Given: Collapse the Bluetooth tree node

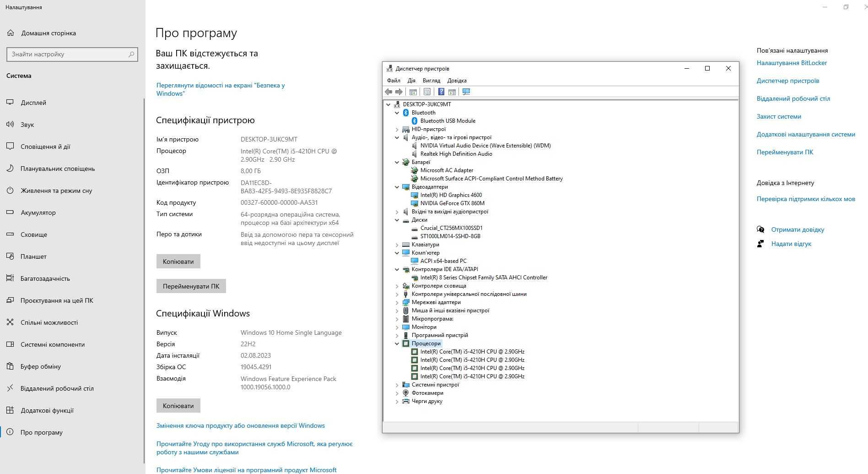Looking at the screenshot, I should click(x=397, y=113).
